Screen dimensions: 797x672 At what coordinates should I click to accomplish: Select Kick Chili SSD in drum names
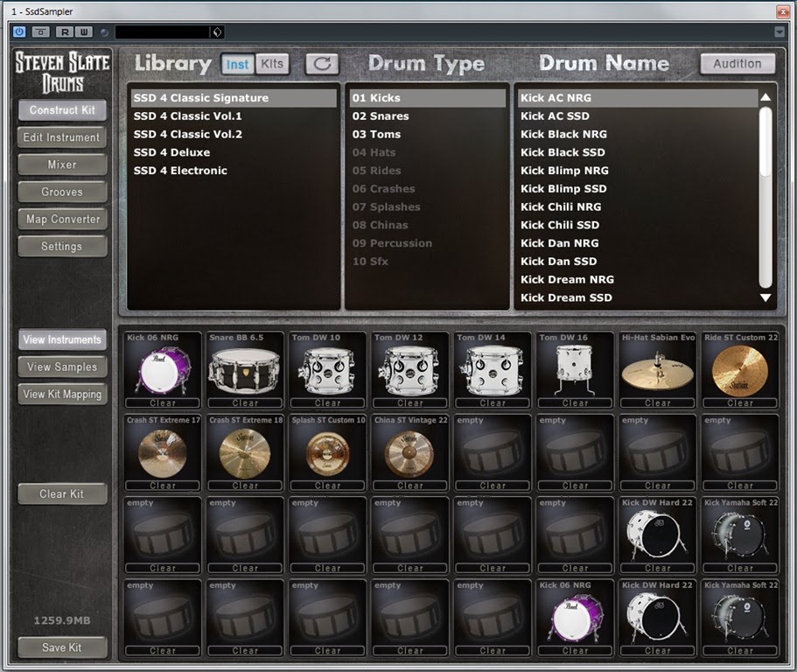click(638, 225)
